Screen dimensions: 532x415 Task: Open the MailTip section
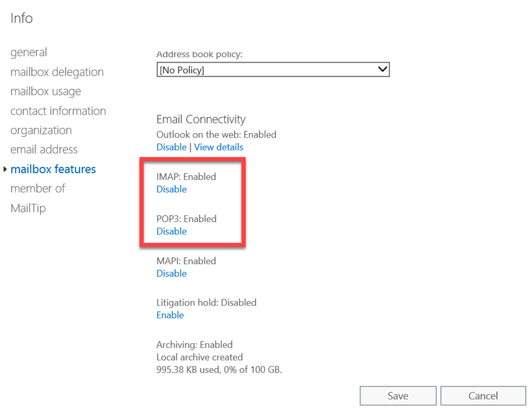28,208
